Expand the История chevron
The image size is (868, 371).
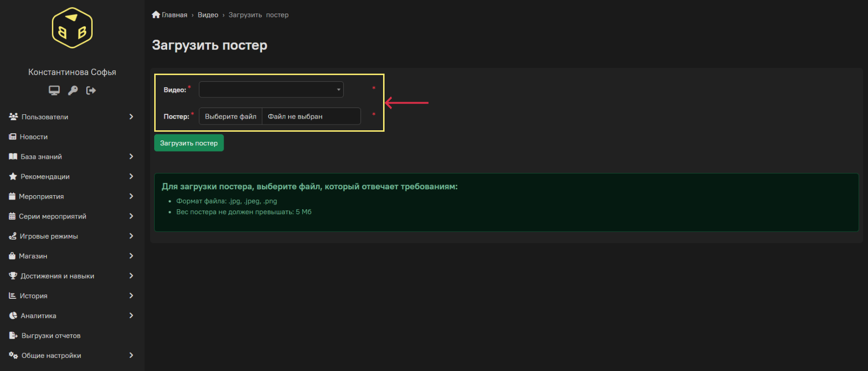131,295
